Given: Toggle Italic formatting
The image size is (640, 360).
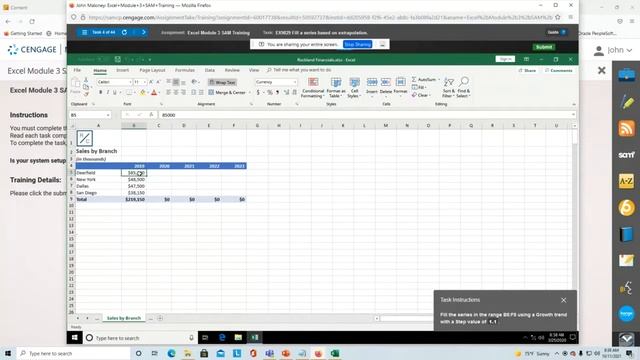Looking at the screenshot, I should [108, 93].
